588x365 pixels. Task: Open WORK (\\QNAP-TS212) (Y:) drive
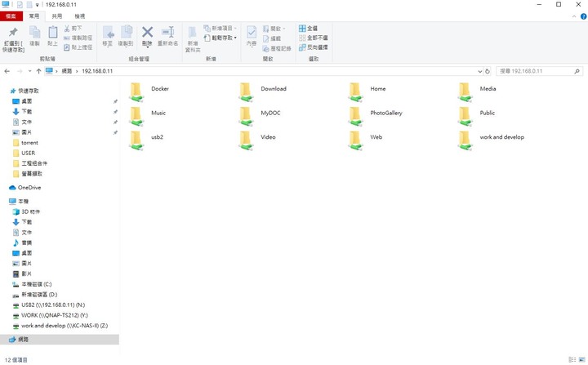coord(51,315)
